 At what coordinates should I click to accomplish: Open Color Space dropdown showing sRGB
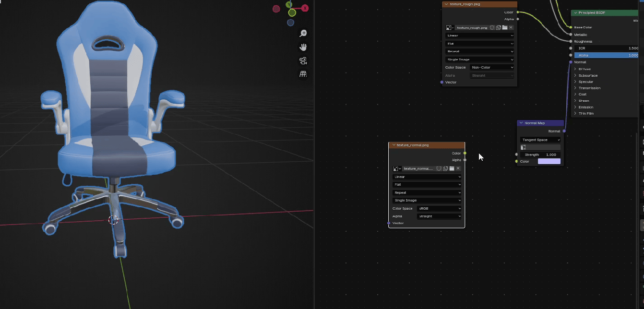pos(439,209)
